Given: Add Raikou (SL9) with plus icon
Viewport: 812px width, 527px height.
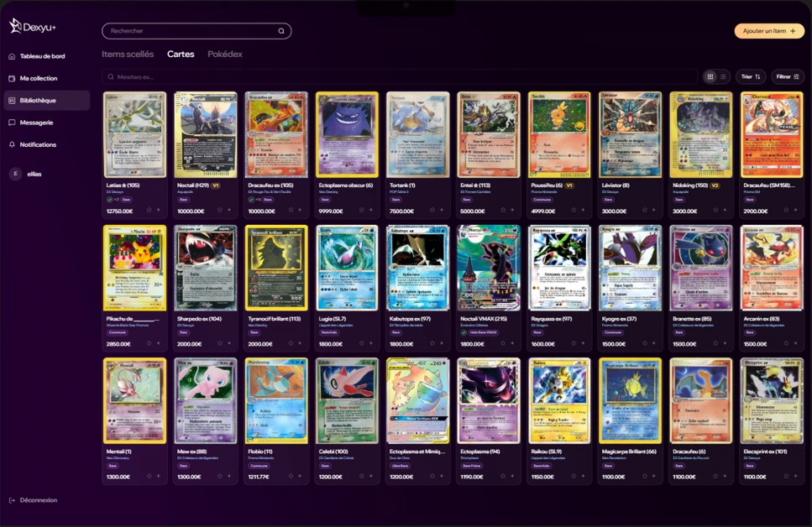Looking at the screenshot, I should pyautogui.click(x=583, y=477).
